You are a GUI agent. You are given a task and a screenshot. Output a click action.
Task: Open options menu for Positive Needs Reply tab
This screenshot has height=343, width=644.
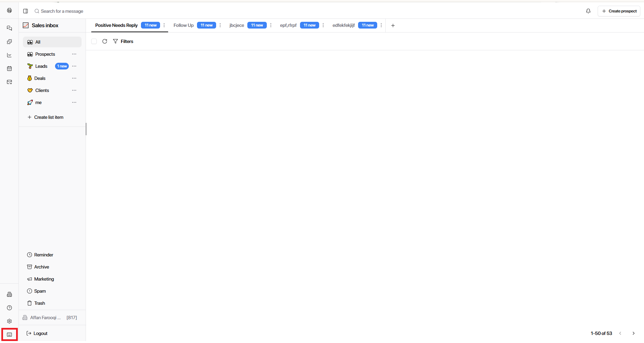[x=164, y=25]
